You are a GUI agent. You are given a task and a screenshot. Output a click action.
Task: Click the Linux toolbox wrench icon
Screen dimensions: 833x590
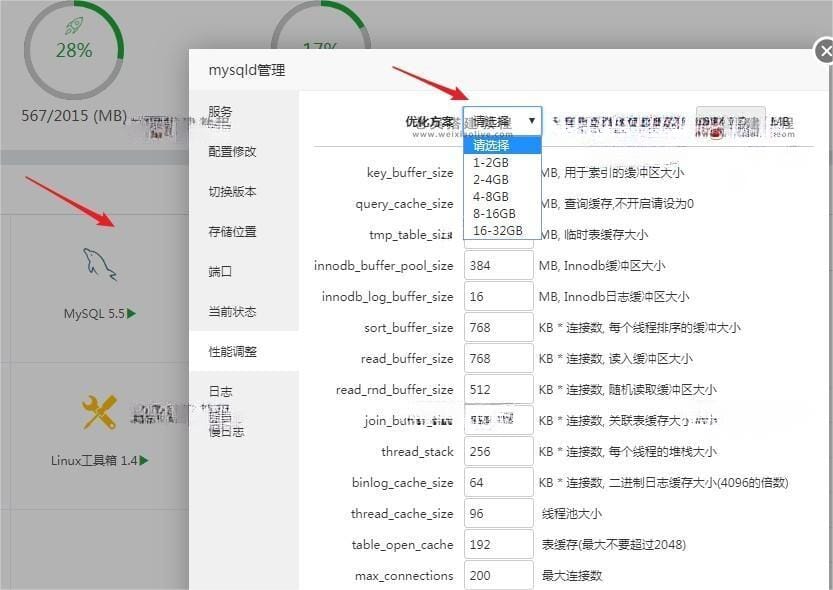[x=99, y=412]
